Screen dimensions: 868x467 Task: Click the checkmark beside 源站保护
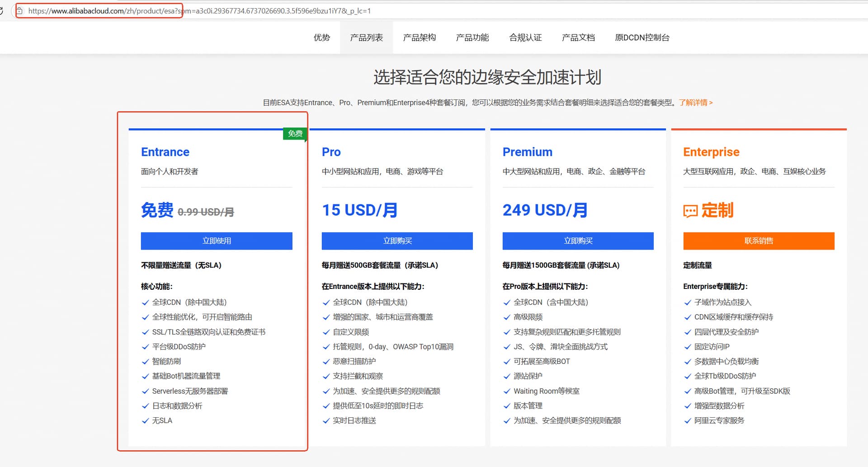coord(507,376)
